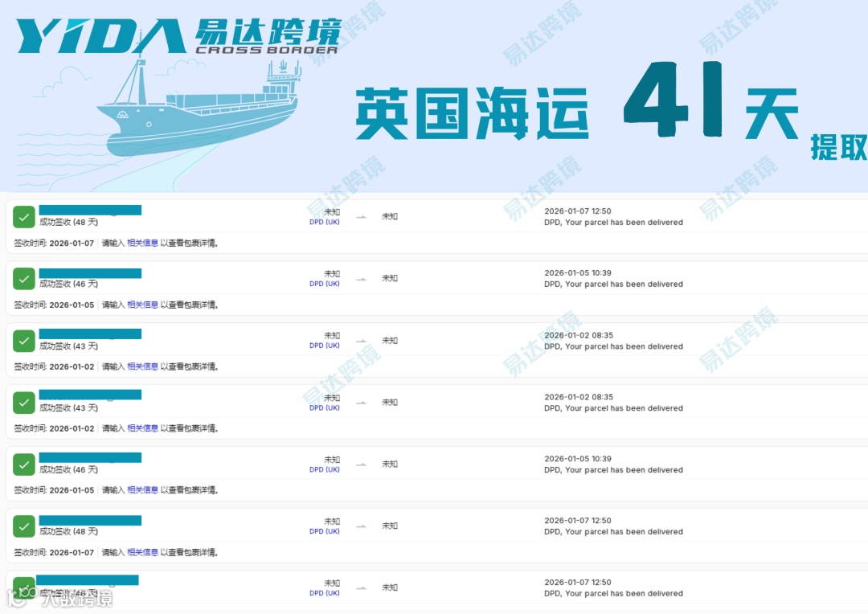The image size is (868, 614).
Task: Click 相关信息 link in the sixth row (2026-01-07)
Action: click(x=142, y=553)
